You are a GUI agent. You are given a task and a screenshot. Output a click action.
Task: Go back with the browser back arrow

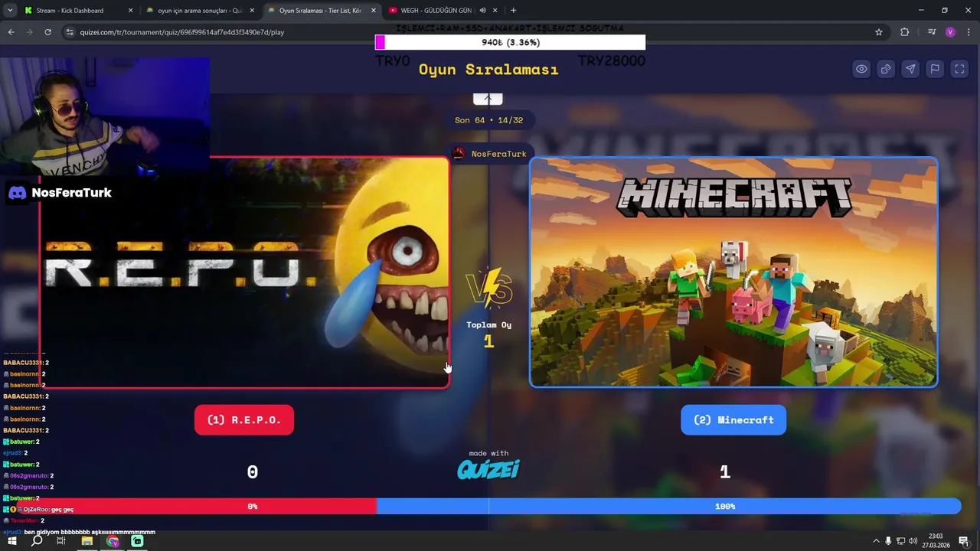[x=11, y=32]
